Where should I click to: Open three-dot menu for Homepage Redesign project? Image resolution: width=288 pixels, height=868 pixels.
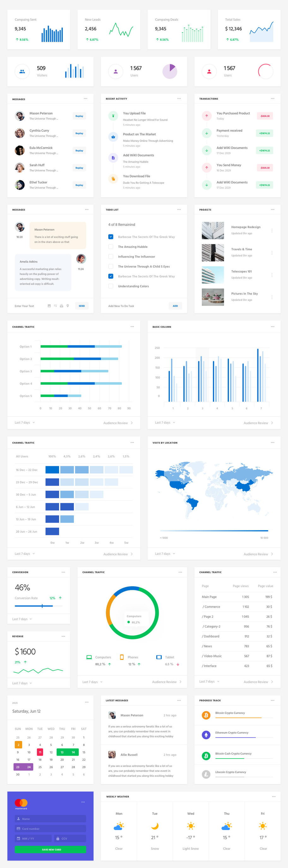point(272,231)
